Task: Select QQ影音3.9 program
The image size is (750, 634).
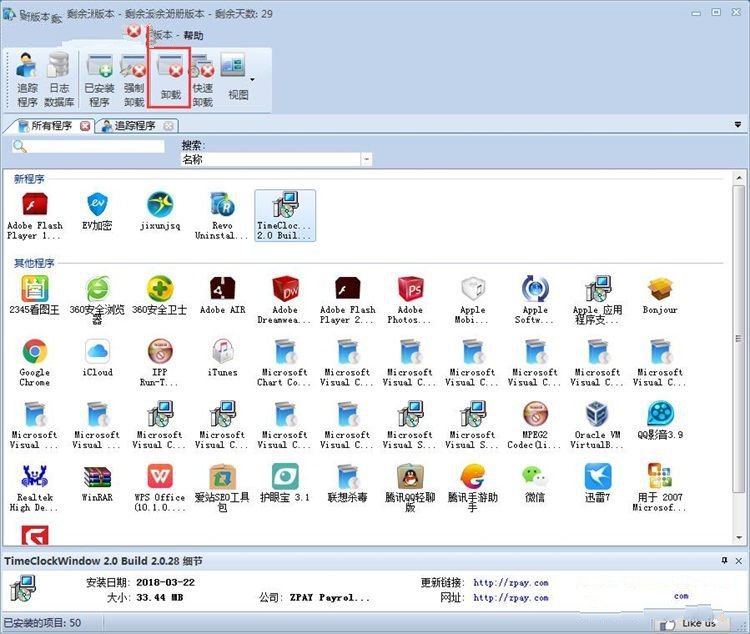Action: pos(660,421)
